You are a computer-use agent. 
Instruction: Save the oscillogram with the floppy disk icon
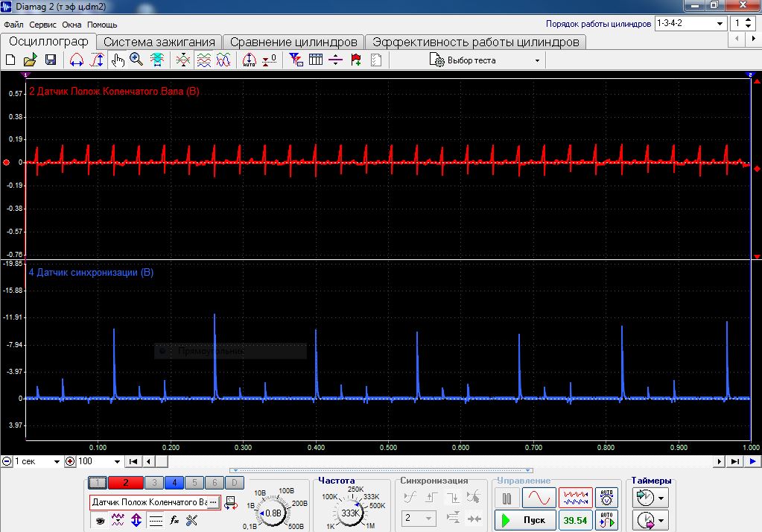click(x=51, y=60)
